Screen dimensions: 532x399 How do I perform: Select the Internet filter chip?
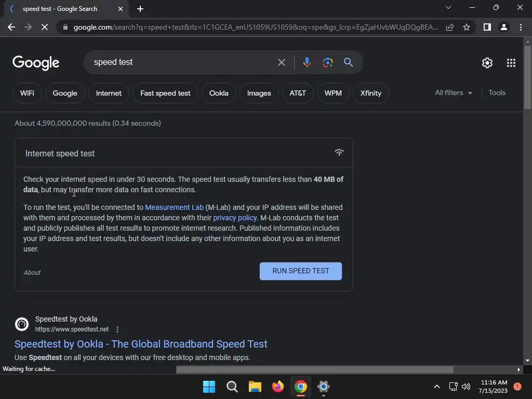109,93
